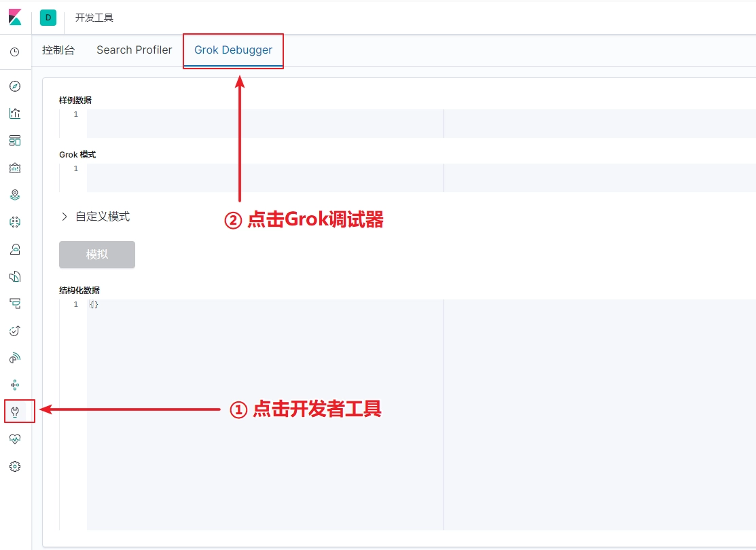Open SIEM icon in sidebar
The width and height of the screenshot is (756, 550).
coord(15,358)
